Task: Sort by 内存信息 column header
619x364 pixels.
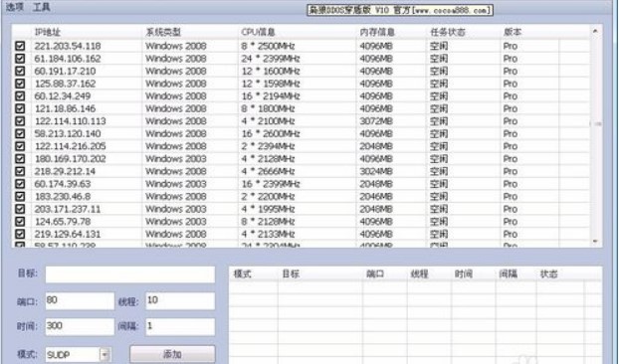Action: [377, 33]
